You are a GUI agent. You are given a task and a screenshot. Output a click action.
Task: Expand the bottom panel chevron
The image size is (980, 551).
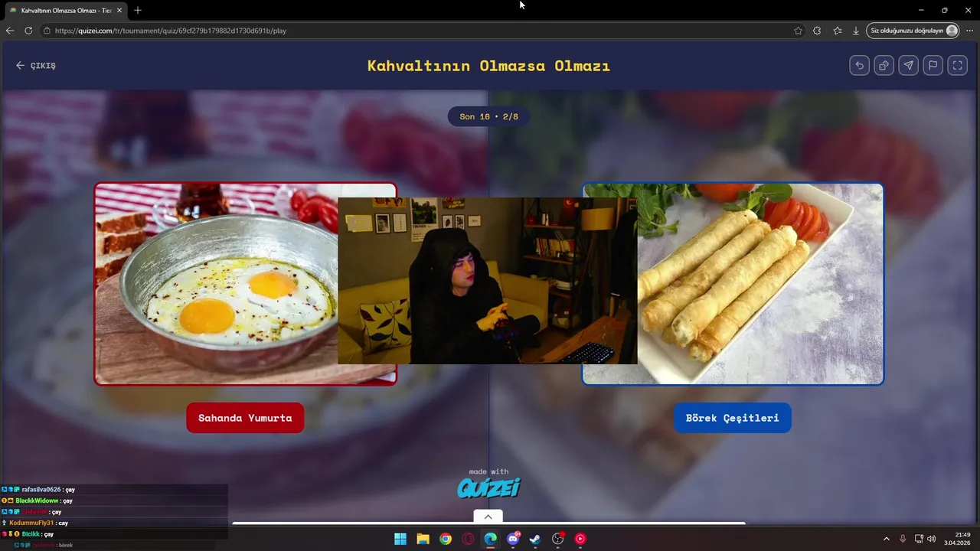click(488, 517)
